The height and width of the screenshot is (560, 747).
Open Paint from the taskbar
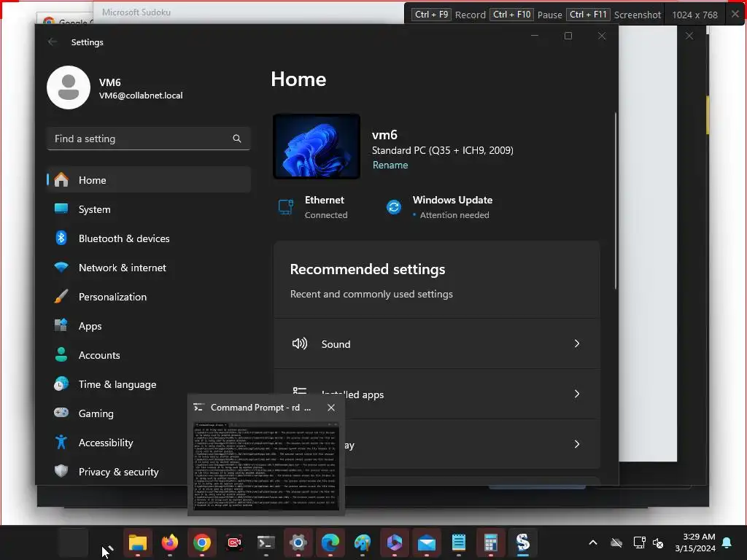click(363, 542)
